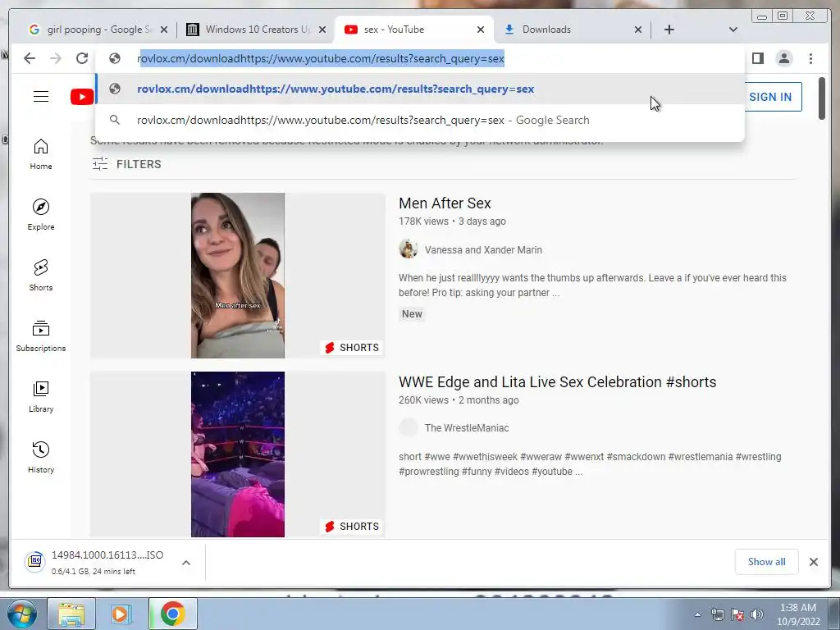Open Men After Sex video title

445,203
